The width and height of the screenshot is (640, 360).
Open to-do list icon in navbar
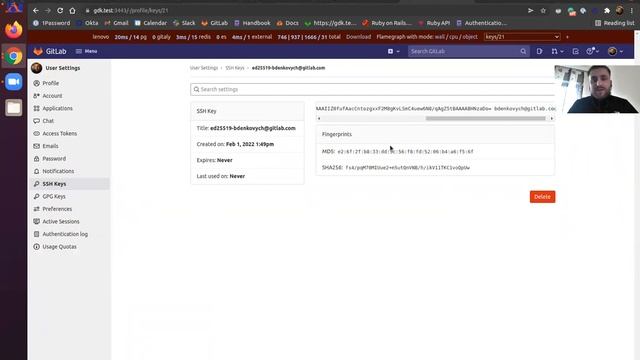tap(576, 51)
